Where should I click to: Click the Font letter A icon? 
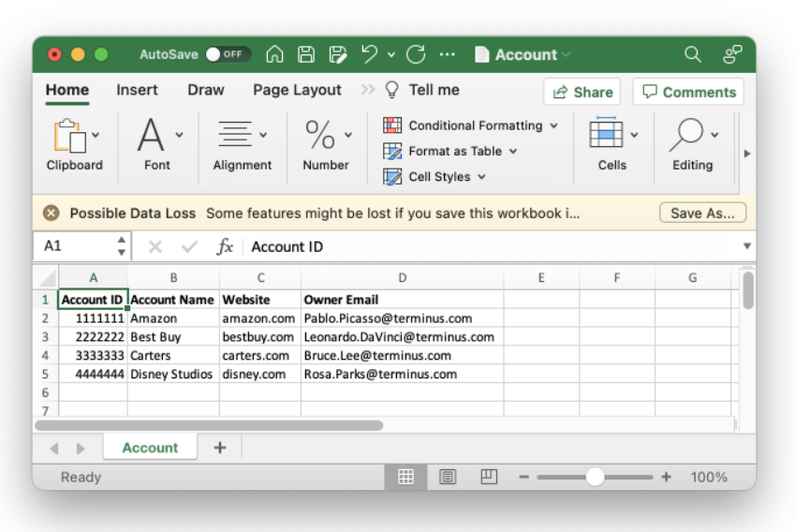click(151, 135)
